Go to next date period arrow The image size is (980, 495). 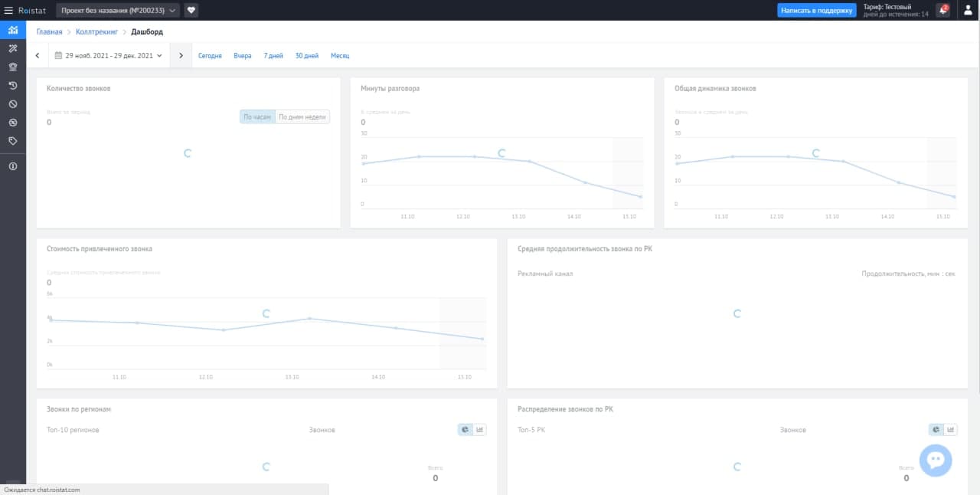[181, 56]
